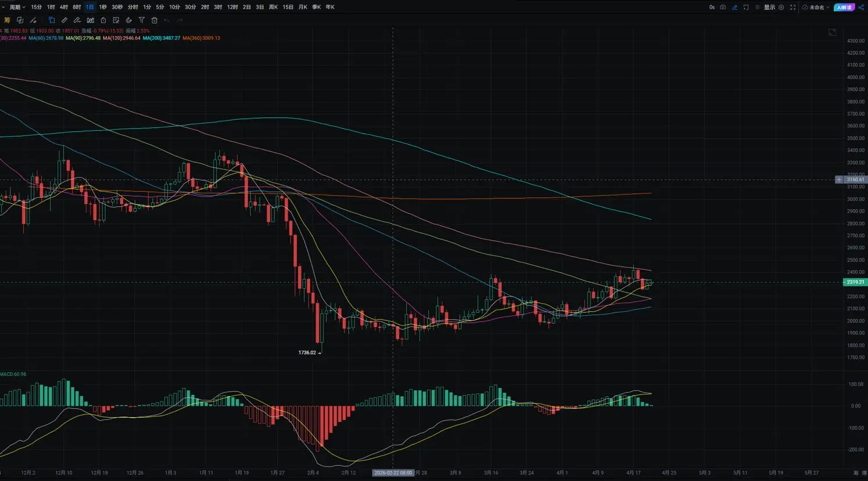
Task: Click the MA(200) indicator label
Action: [161, 38]
